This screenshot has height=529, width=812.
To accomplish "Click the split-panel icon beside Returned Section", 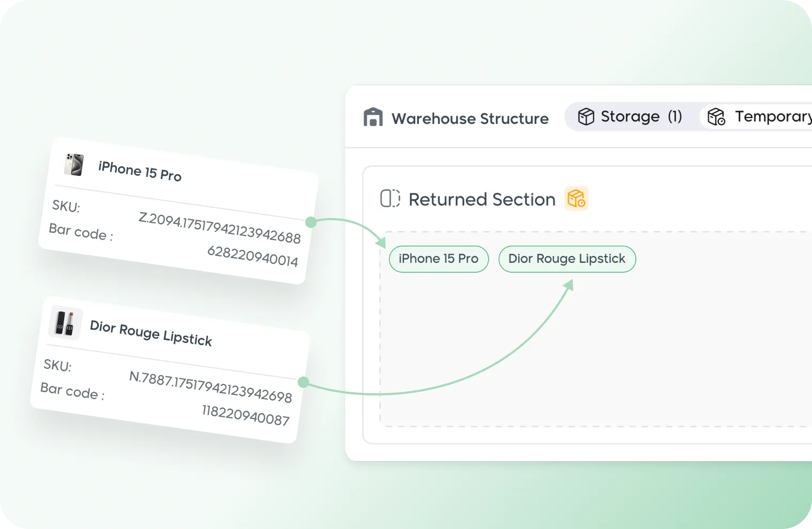I will (390, 198).
